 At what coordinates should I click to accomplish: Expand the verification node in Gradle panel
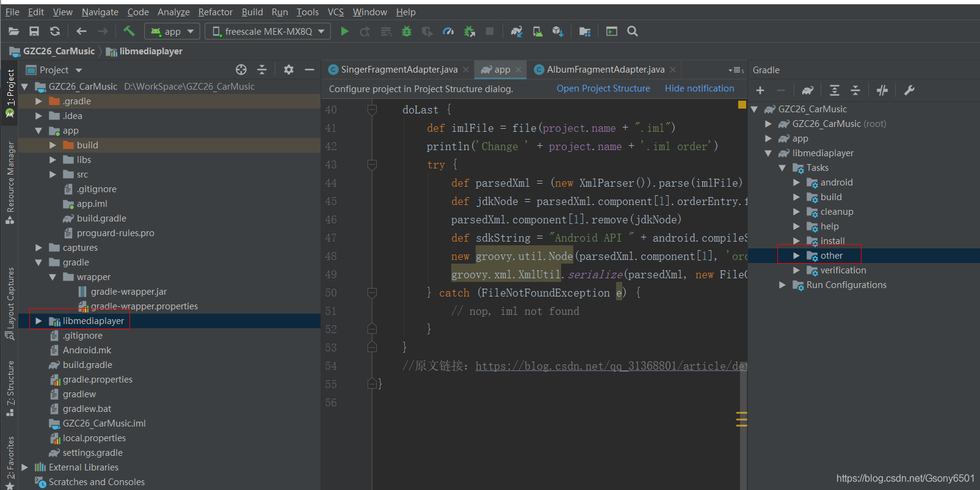pos(796,270)
